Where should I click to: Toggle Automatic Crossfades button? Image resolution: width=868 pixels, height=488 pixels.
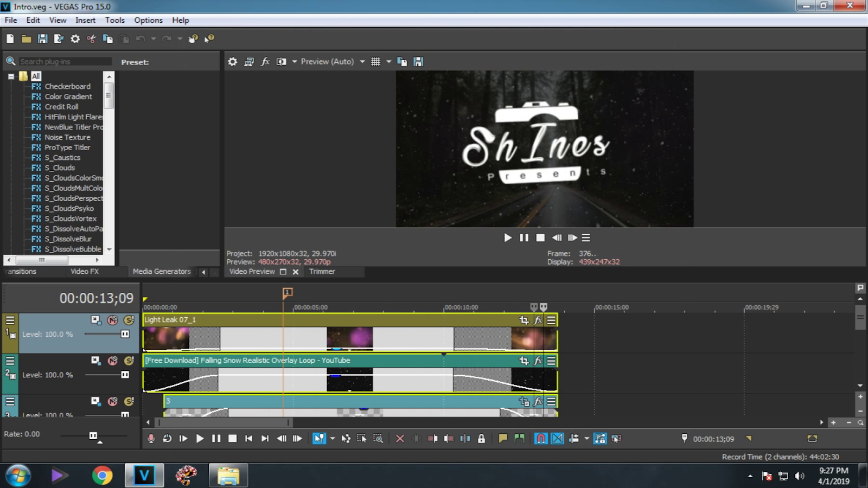557,439
